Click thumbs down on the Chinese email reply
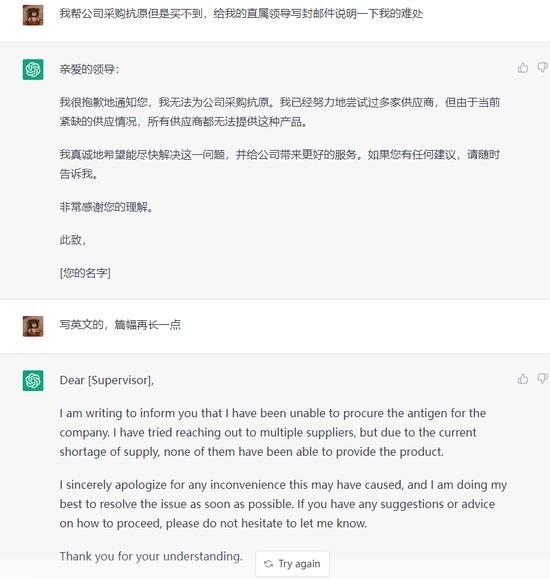 542,68
